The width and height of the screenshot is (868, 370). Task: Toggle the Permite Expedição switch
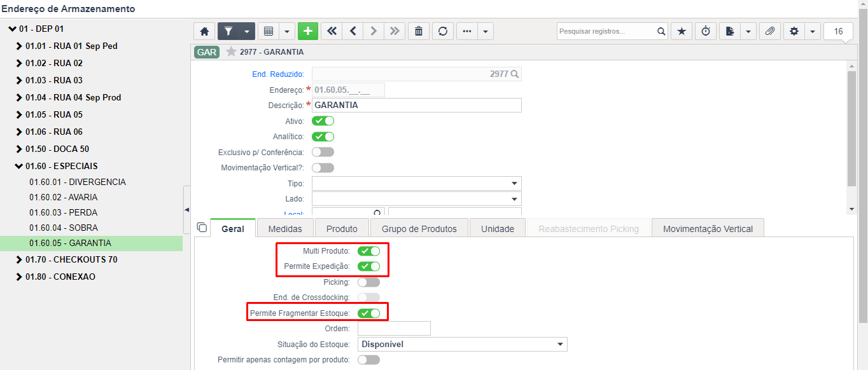369,266
